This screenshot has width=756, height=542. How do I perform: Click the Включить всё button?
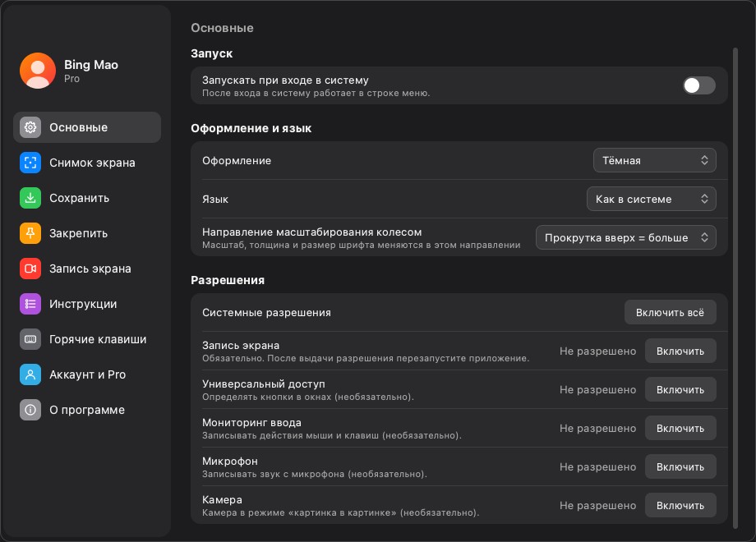point(670,313)
